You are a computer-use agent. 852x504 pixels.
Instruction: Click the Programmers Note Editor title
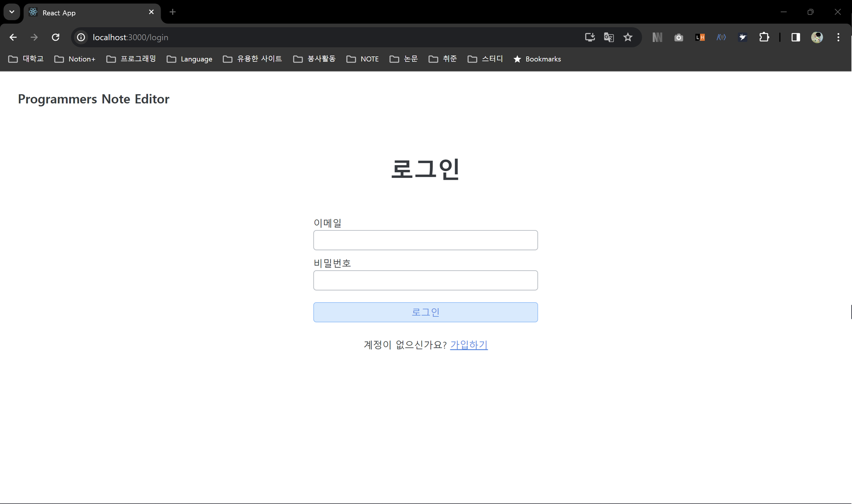[94, 99]
